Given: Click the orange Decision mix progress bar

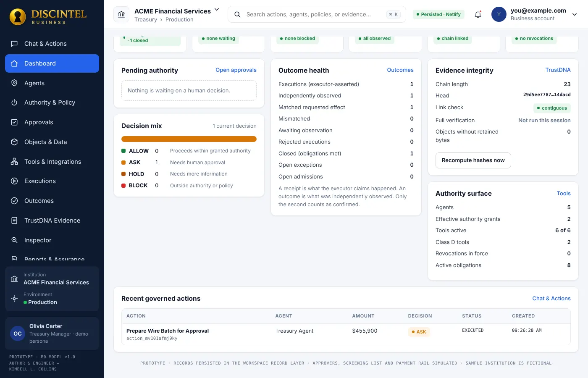Looking at the screenshot, I should click(189, 139).
